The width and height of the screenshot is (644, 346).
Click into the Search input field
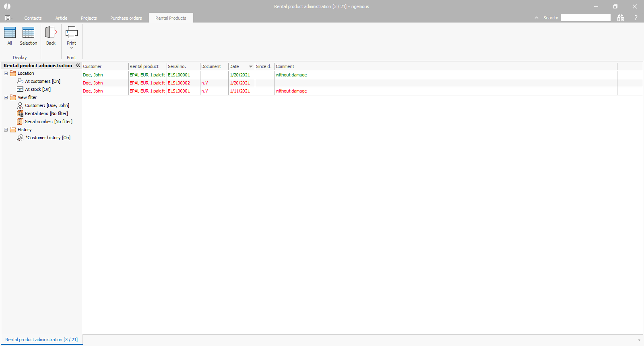point(586,18)
